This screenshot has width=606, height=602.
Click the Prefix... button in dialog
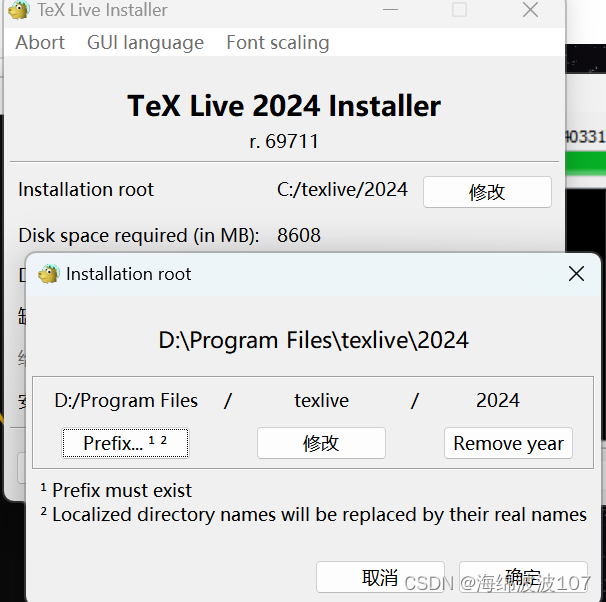tap(126, 443)
